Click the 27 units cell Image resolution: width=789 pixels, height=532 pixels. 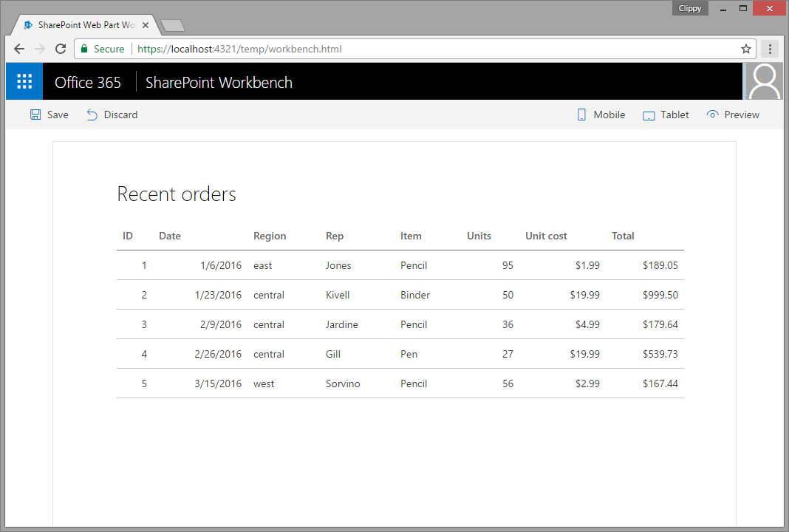pyautogui.click(x=508, y=354)
